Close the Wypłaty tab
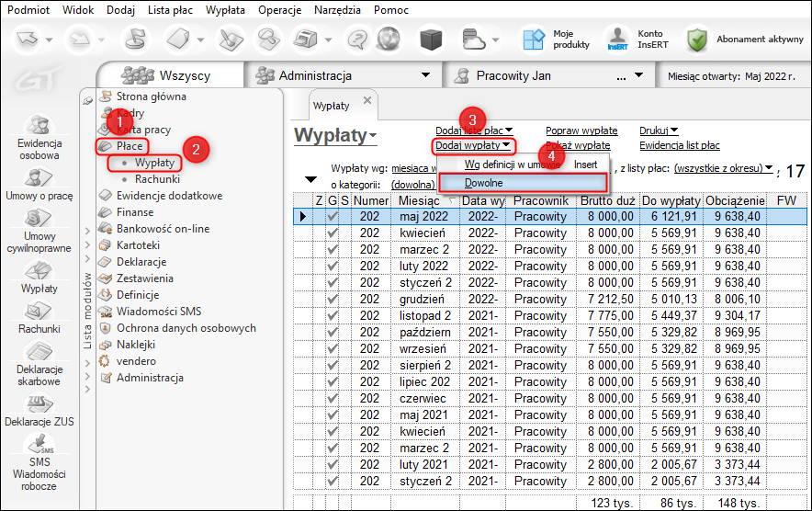This screenshot has width=812, height=511. [x=367, y=99]
